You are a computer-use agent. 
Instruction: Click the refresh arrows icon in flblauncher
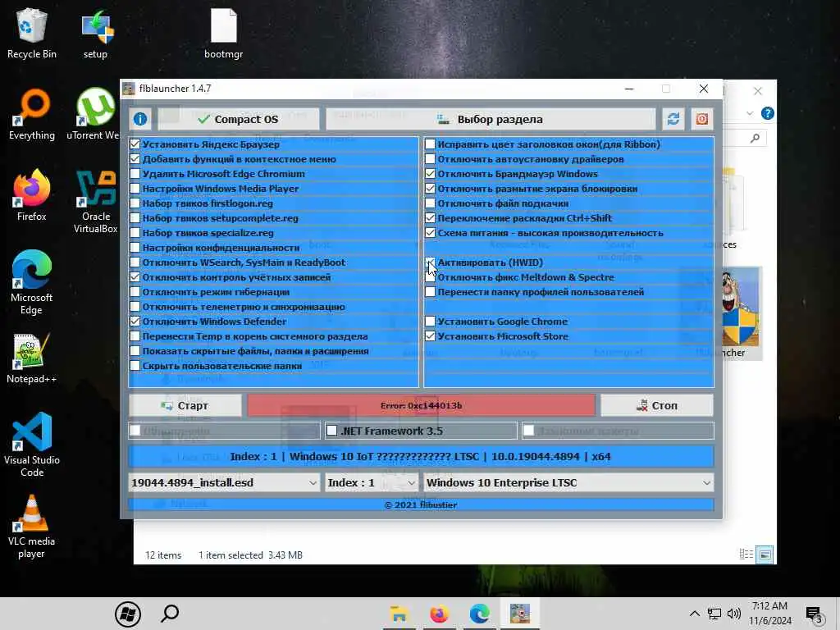pos(673,119)
